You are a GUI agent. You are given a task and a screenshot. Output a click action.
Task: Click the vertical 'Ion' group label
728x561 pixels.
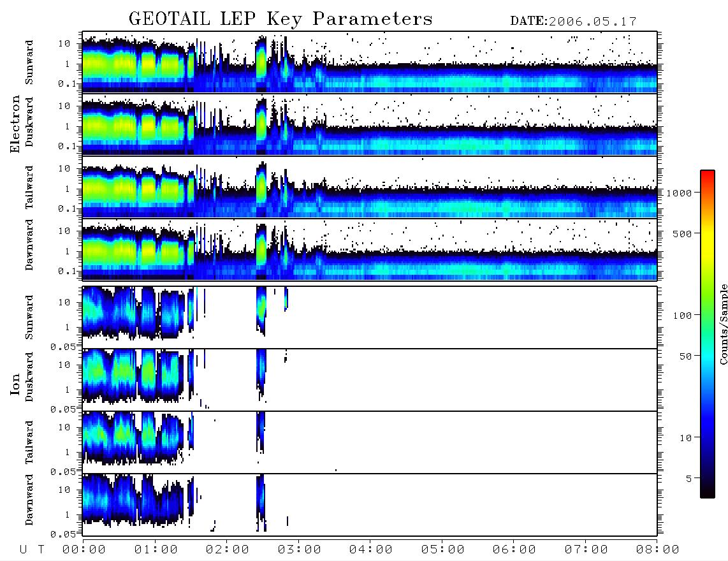tap(15, 384)
